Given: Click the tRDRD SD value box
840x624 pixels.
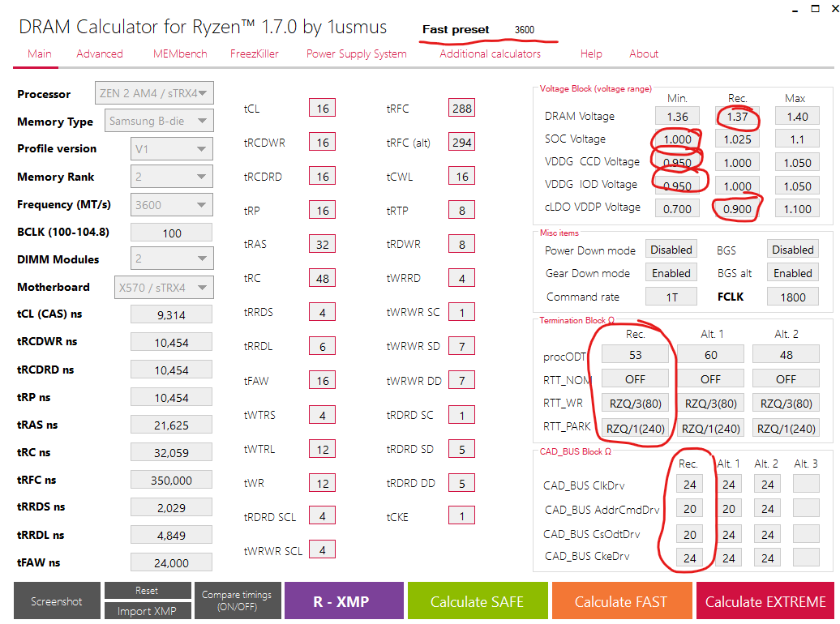Looking at the screenshot, I should coord(462,449).
